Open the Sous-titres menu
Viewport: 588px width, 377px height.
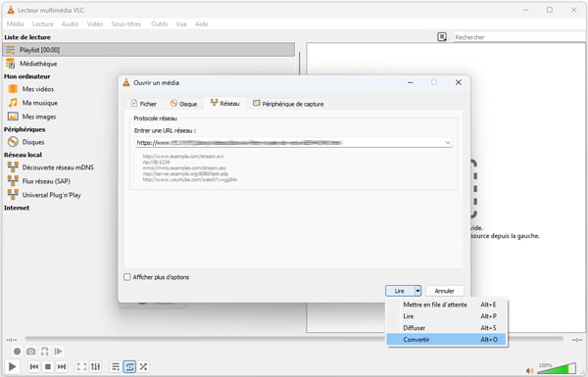click(126, 24)
